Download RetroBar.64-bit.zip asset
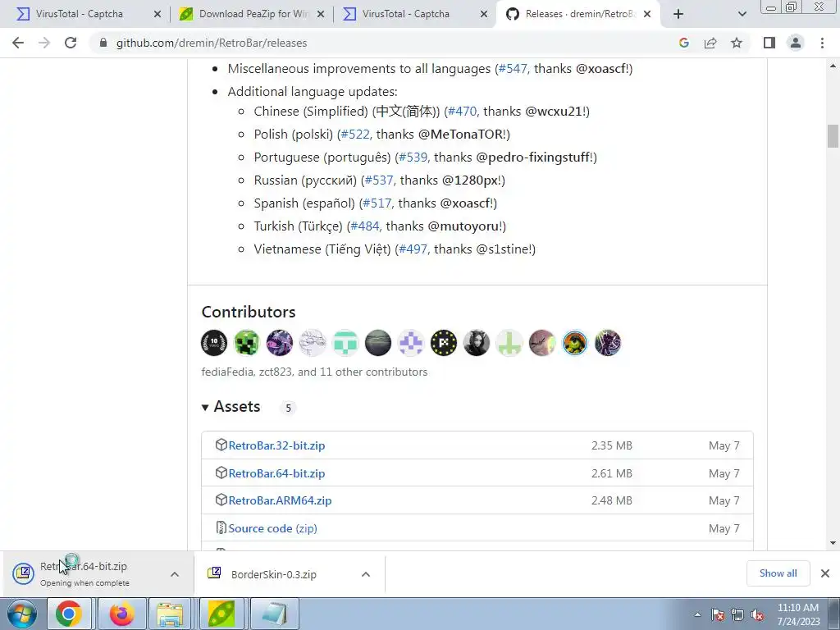840x630 pixels. 276,473
